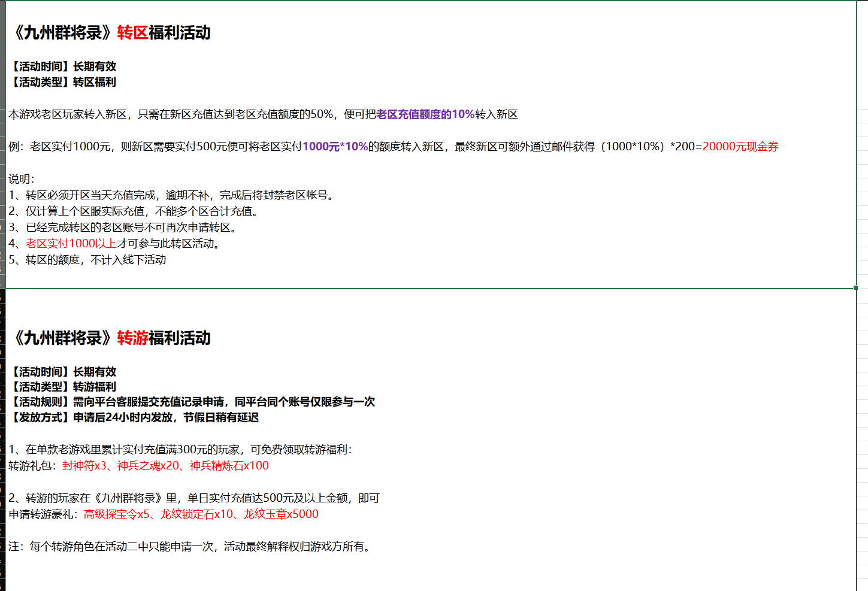The width and height of the screenshot is (868, 591).
Task: Click the sentence starting 本游戏老区玩家转入新区
Action: [x=263, y=114]
